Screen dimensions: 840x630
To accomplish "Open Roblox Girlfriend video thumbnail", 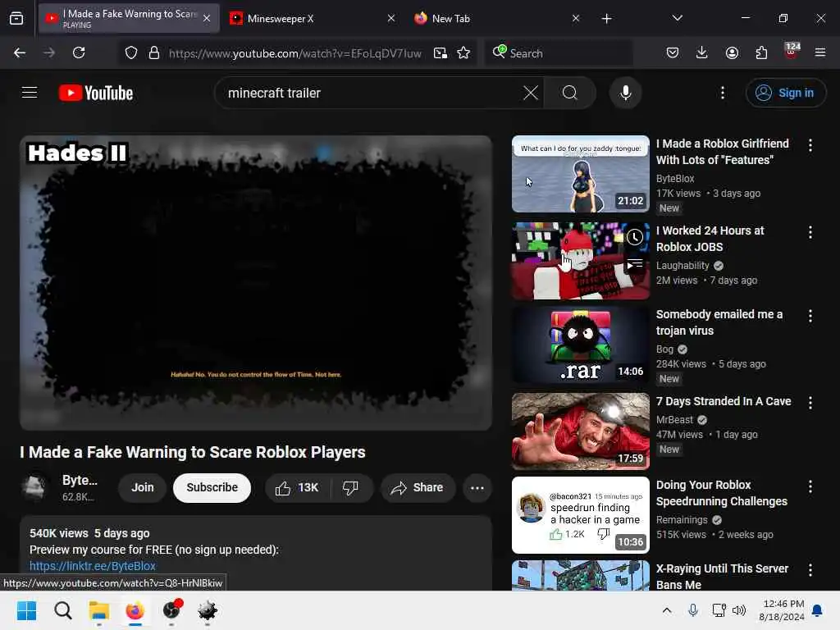I will click(581, 174).
